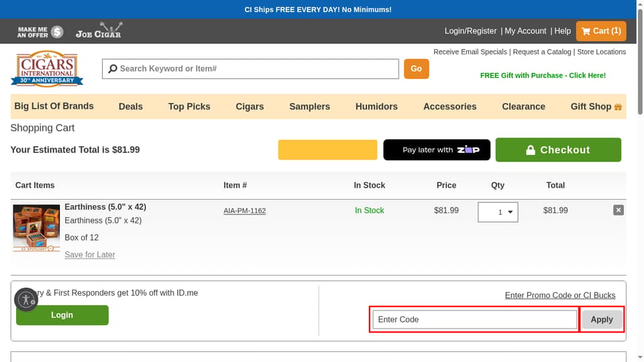Open the Joe Cigar logo link

(99, 30)
